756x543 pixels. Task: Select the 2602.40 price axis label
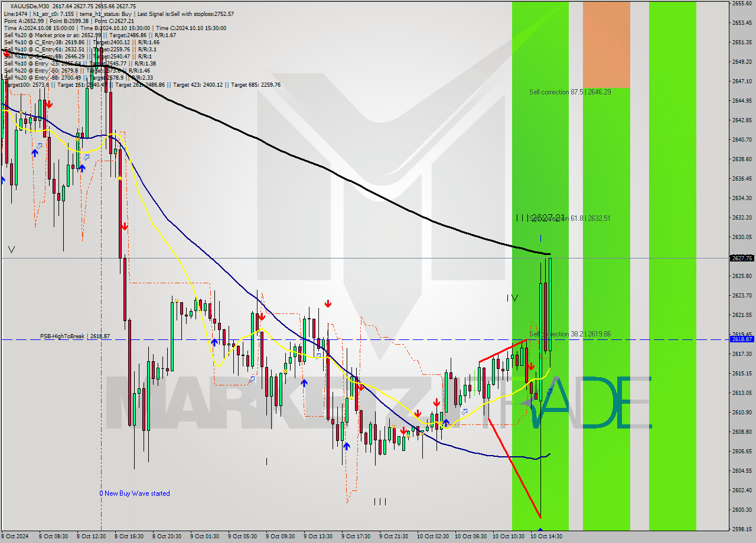click(x=742, y=490)
